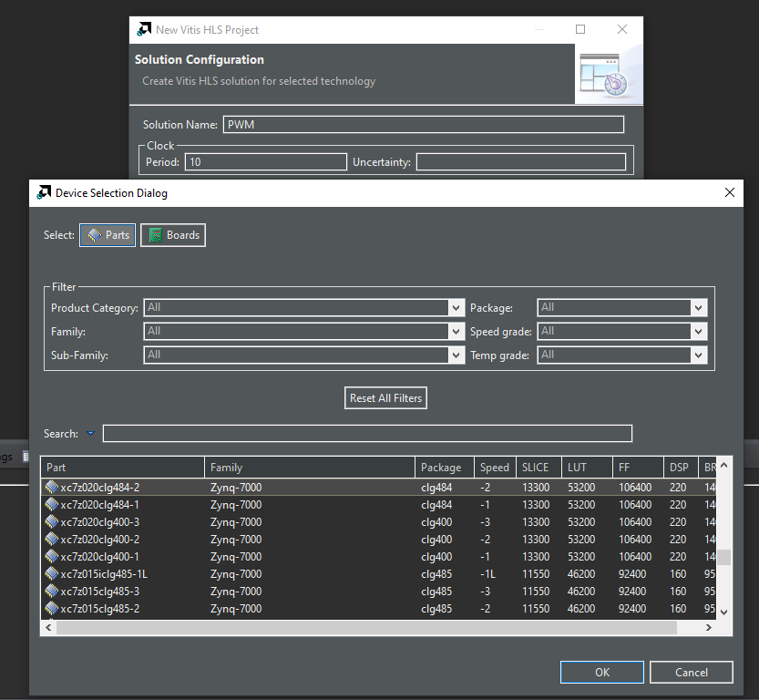Click the board icon on Boards button
The width and height of the screenshot is (759, 700).
[x=156, y=235]
